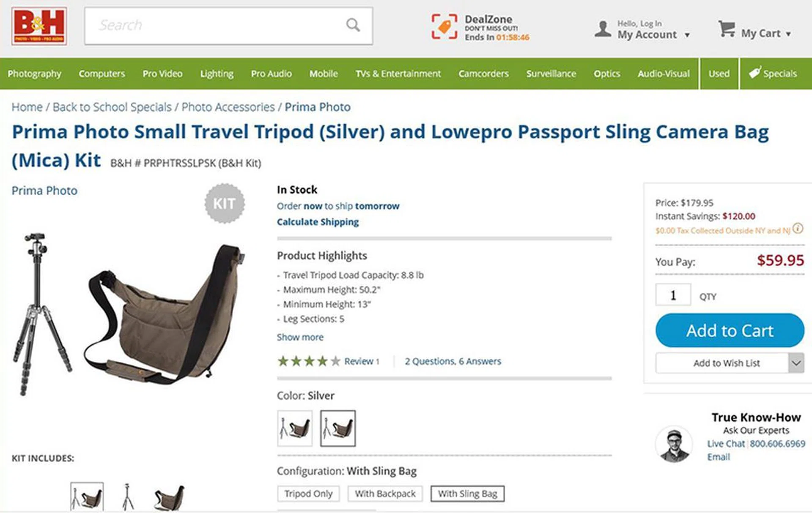Viewport: 812px width, 513px height.
Task: Select the With Sling Bag configuration
Action: pyautogui.click(x=467, y=494)
